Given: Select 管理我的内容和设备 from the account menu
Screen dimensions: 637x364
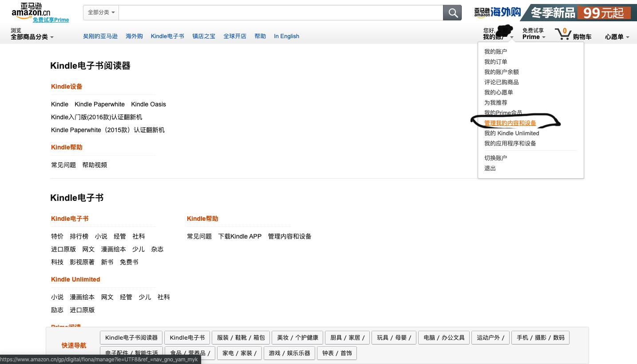Looking at the screenshot, I should click(x=510, y=123).
